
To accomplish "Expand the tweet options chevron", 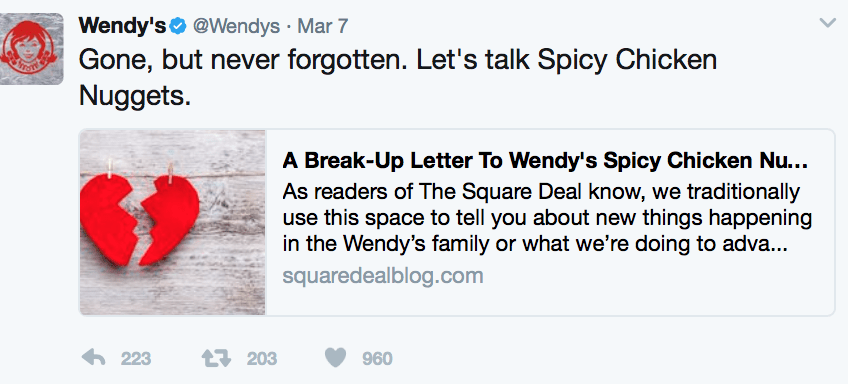I will click(828, 23).
